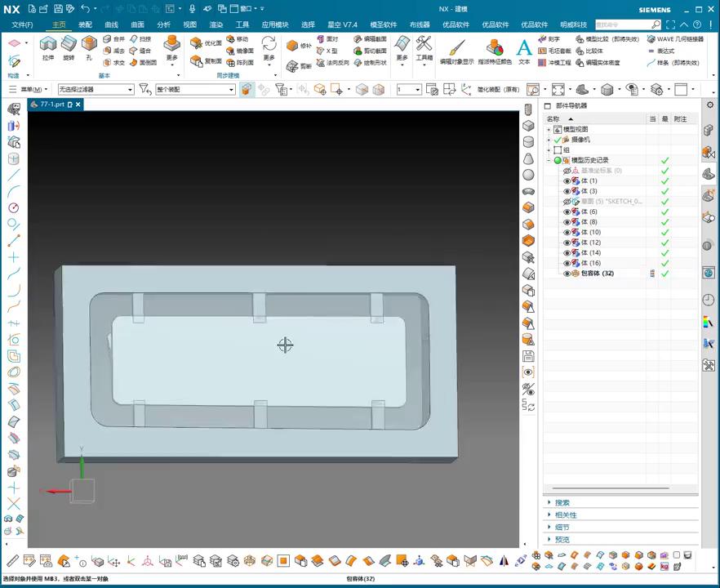Switch to the 曲线 ribbon tab
Viewport: 720px width, 588px height.
[x=111, y=24]
